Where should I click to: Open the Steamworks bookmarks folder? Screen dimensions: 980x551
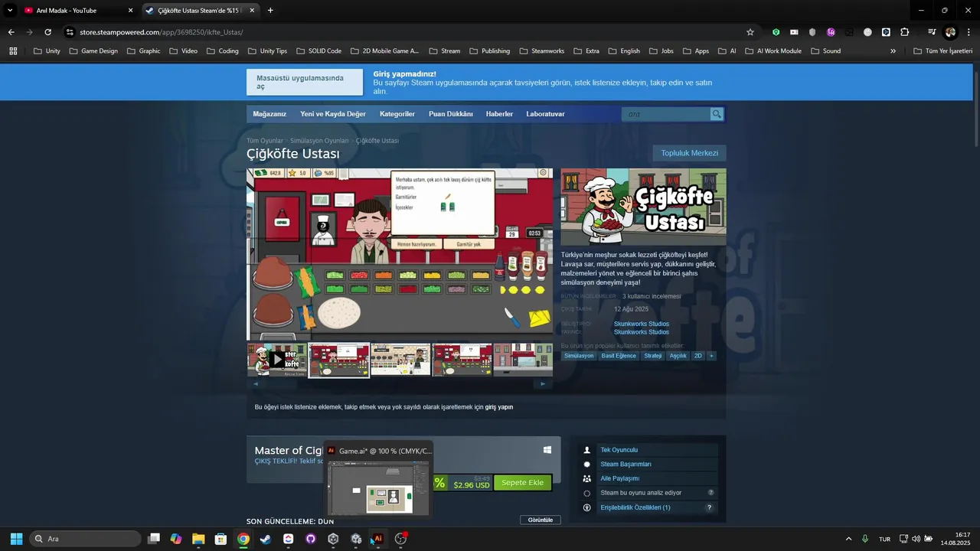tap(541, 51)
